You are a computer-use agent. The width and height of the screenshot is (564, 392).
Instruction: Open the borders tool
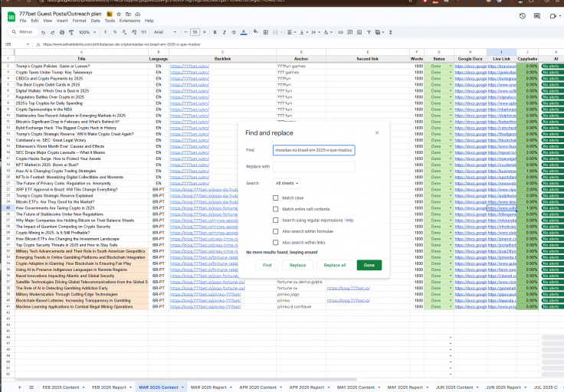(266, 32)
